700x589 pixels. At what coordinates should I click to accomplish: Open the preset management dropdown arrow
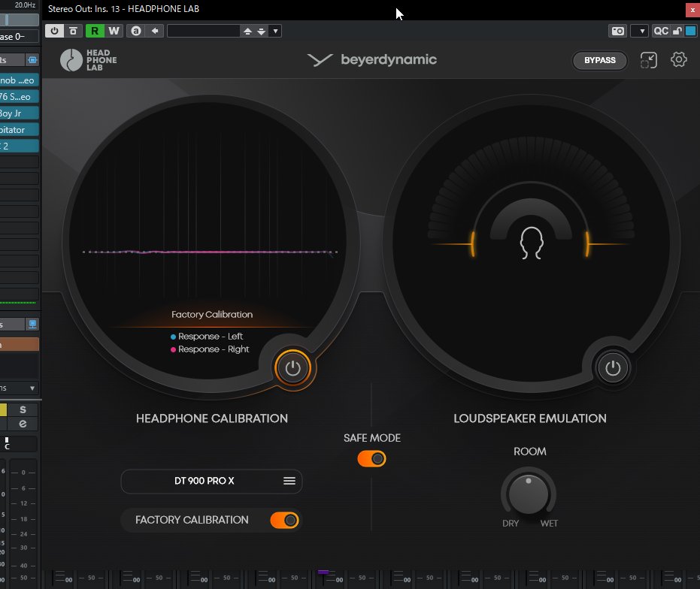point(275,31)
